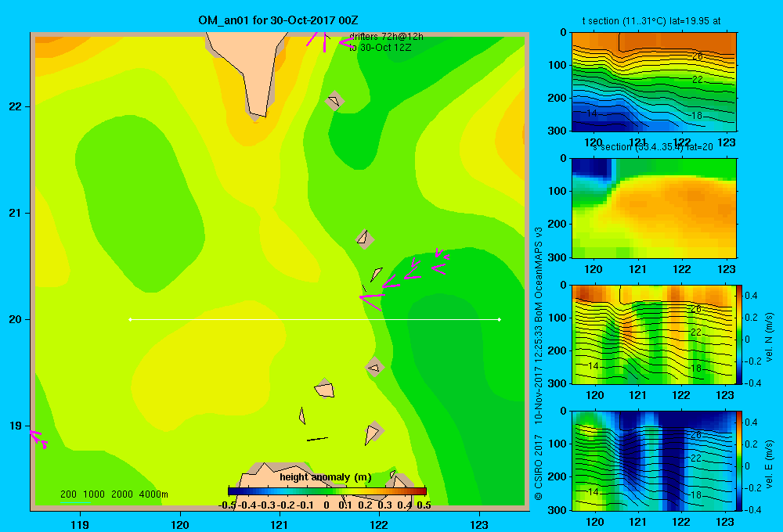Image resolution: width=783 pixels, height=532 pixels.
Task: Click the 's section' salinity panel title
Action: 653,147
